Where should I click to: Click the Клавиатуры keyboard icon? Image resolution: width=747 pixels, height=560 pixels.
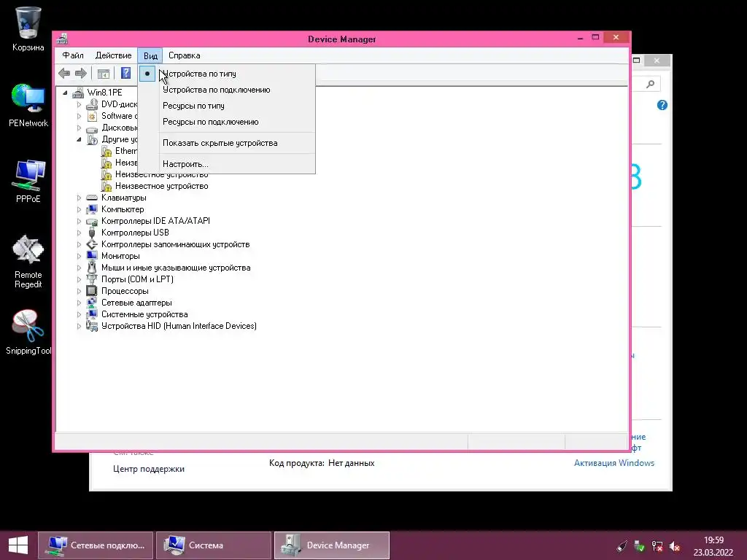(x=92, y=198)
